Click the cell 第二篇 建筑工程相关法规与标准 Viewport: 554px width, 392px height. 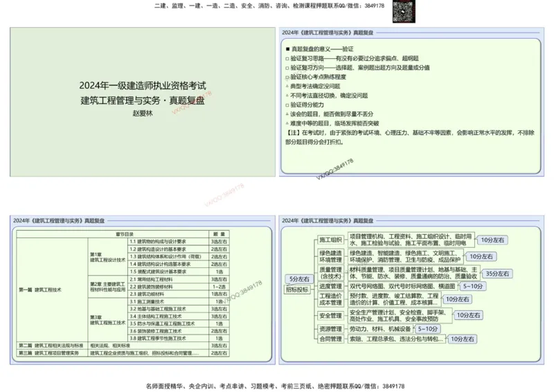coord(52,346)
